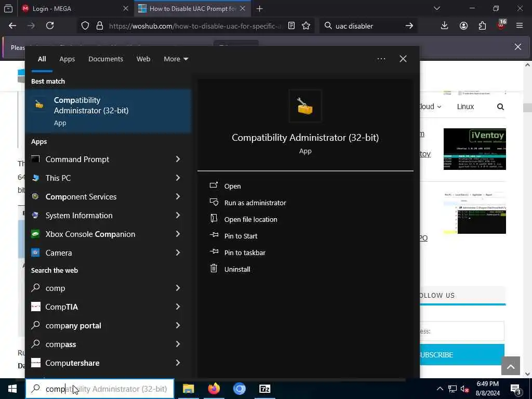The width and height of the screenshot is (532, 399).
Task: Click the Windows search input box
Action: 100,389
